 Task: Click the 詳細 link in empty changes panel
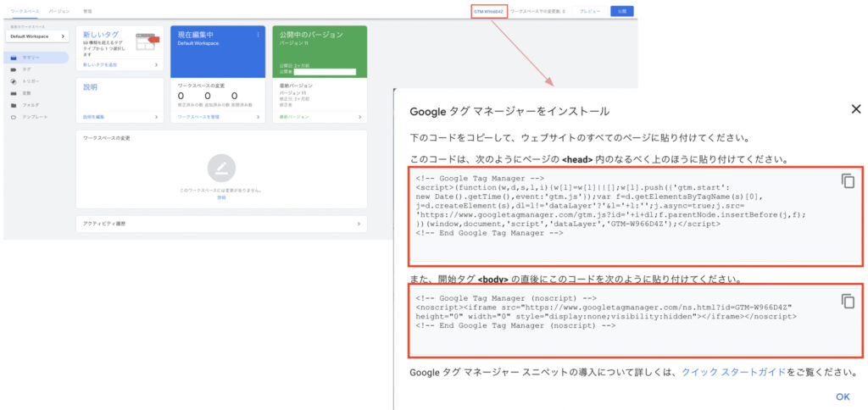click(221, 197)
